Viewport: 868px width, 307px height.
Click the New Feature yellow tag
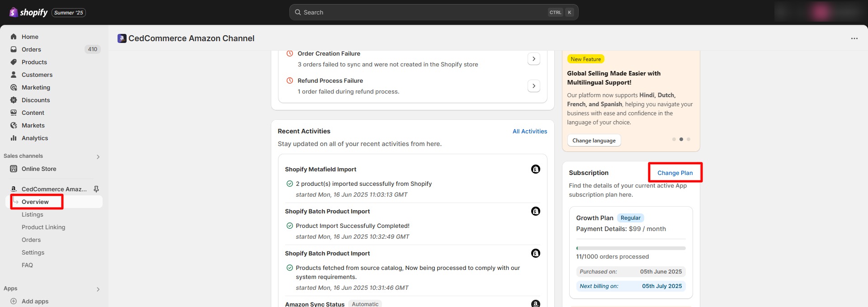pos(586,59)
